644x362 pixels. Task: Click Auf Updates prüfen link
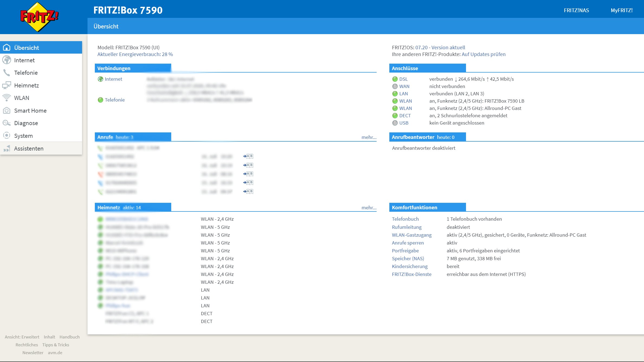484,54
